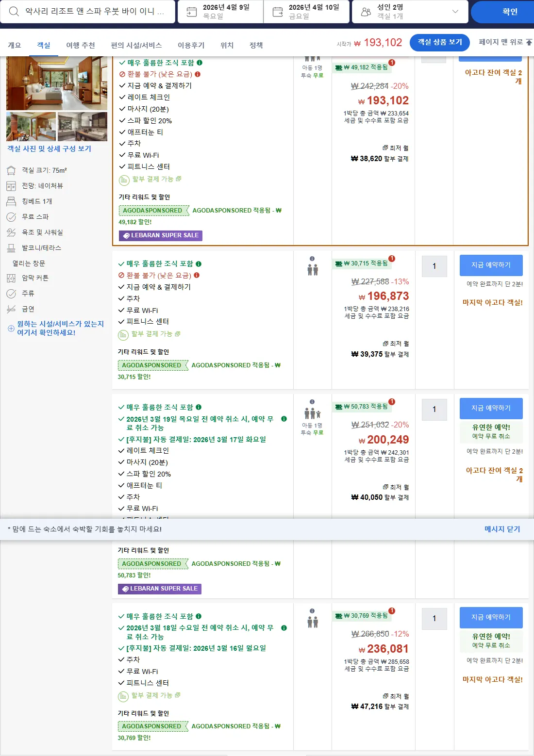The image size is (534, 756).
Task: Open the room quantity selector for 236,081 offer
Action: [434, 619]
